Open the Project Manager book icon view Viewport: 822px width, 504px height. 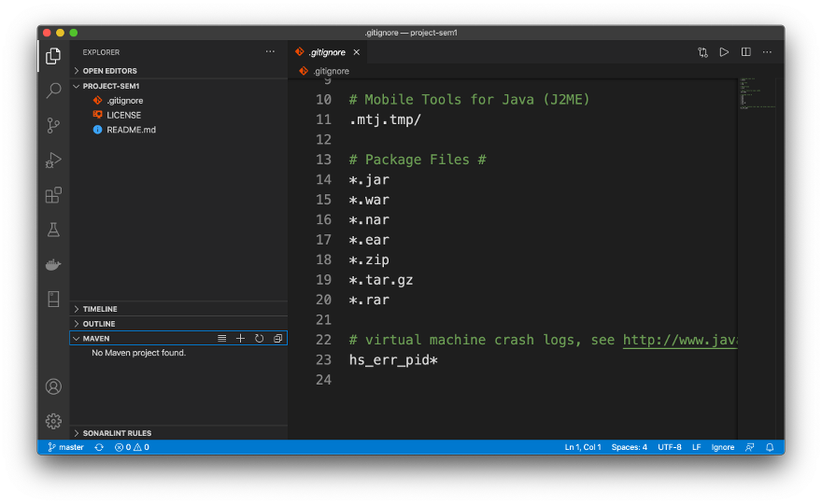tap(53, 300)
